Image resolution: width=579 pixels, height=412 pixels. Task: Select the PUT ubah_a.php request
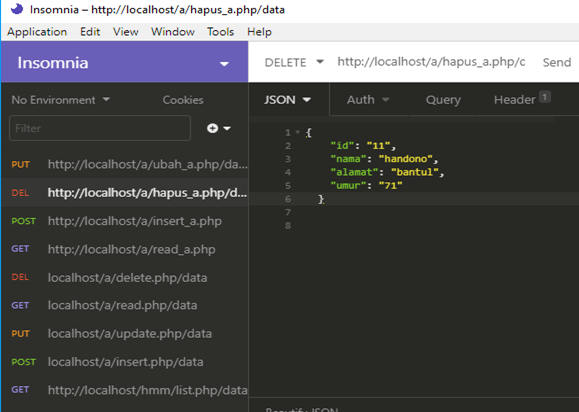tap(125, 164)
